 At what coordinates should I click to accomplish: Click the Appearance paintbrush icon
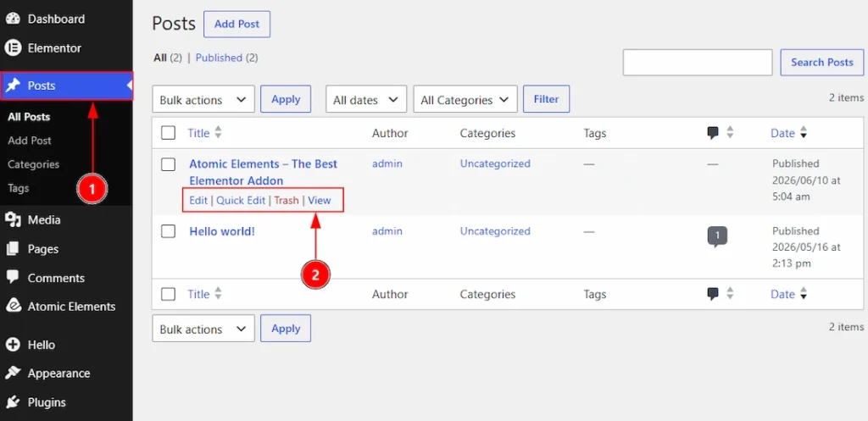[12, 373]
